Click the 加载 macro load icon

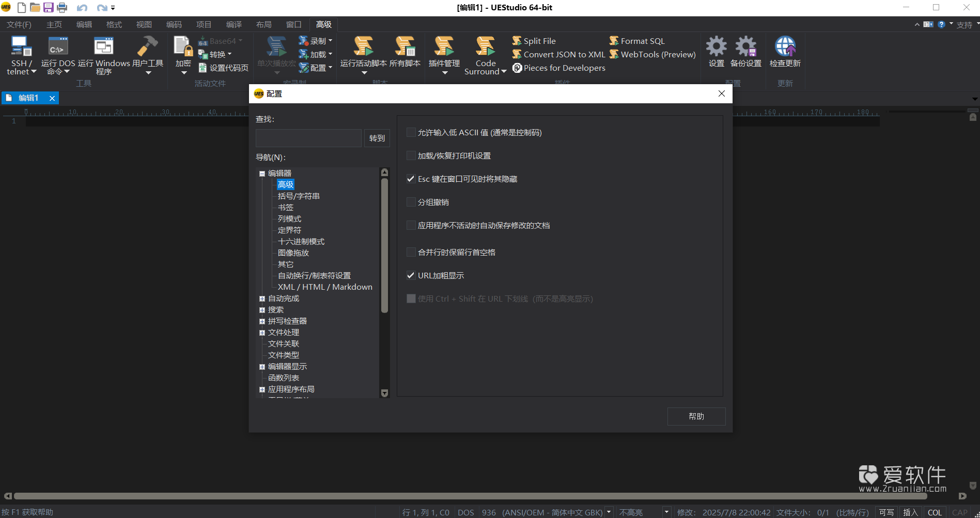(x=303, y=54)
